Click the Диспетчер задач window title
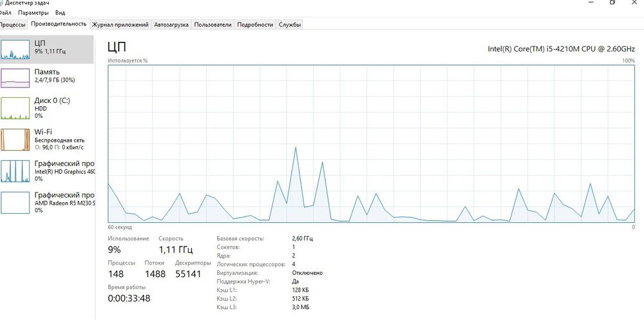Screen dimensions: 644x320 point(27,3)
